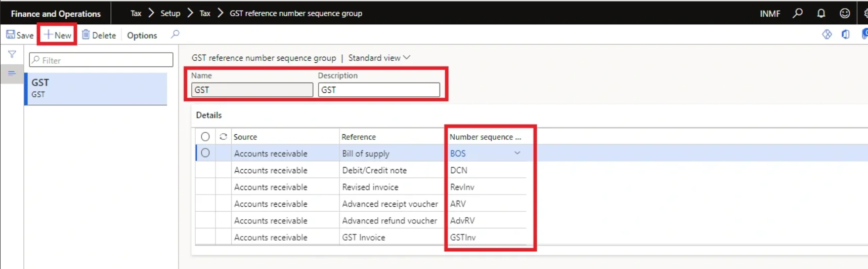The image size is (868, 269).
Task: Click the ARV number sequence cell
Action: click(486, 204)
